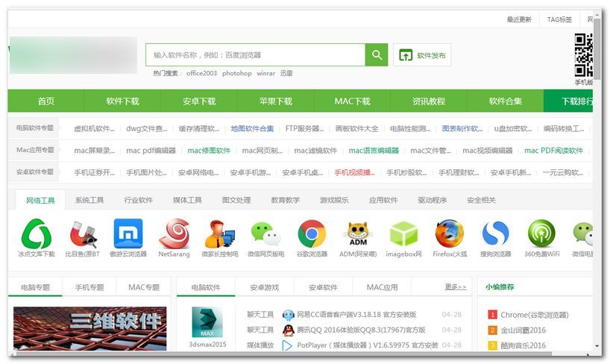Click the PotPlayer play icon
The height and width of the screenshot is (364, 610).
click(287, 345)
